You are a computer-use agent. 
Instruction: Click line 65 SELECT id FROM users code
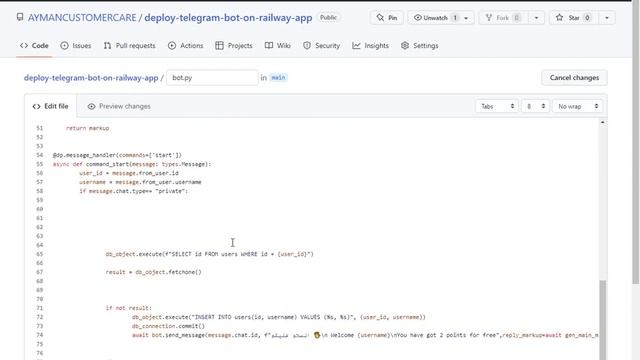click(209, 254)
